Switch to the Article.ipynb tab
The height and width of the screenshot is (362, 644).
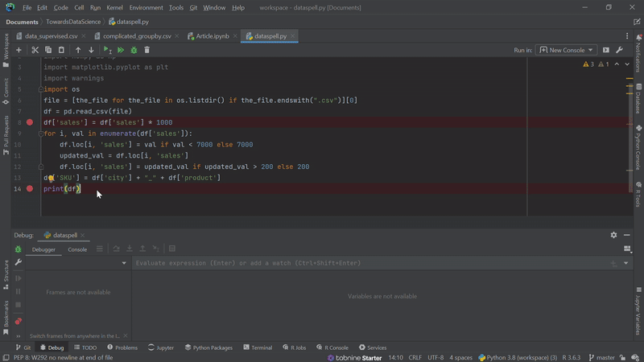213,36
